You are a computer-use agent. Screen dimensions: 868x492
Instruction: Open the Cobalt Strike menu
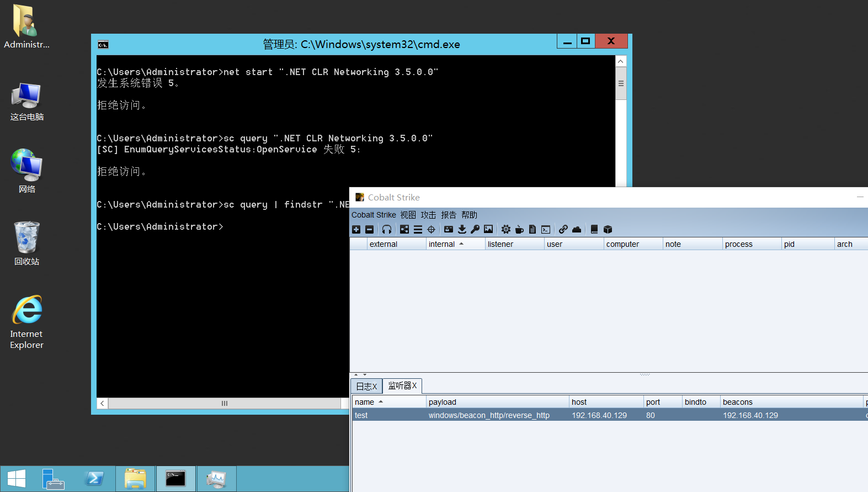pos(374,215)
